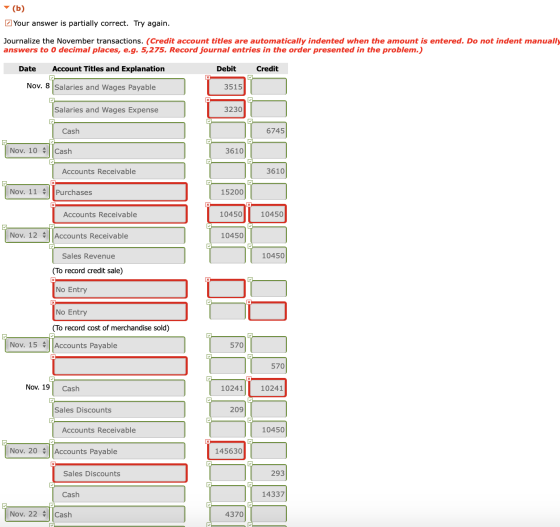Select the Nov. 22 date dropdown
This screenshot has height=527, width=560.
tap(28, 514)
